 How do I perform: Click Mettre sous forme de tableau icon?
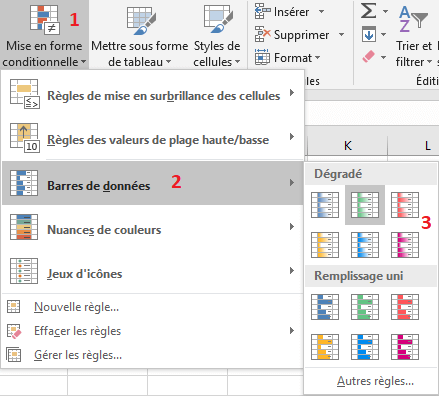(141, 21)
